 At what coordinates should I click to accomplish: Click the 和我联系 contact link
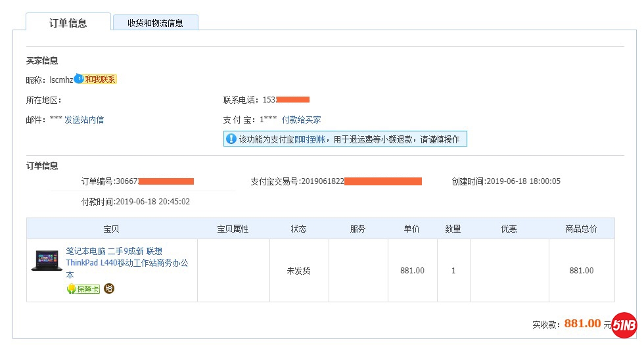click(x=101, y=80)
